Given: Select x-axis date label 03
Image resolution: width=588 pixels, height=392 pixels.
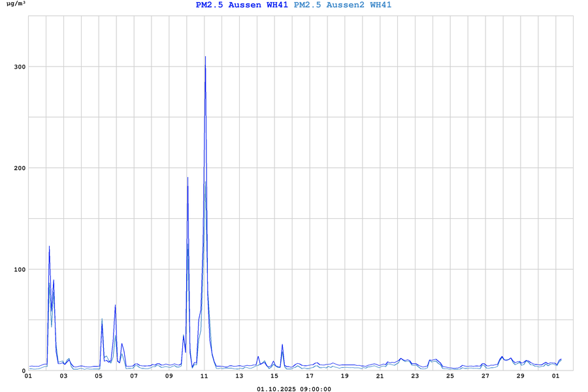Looking at the screenshot, I should (x=63, y=376).
